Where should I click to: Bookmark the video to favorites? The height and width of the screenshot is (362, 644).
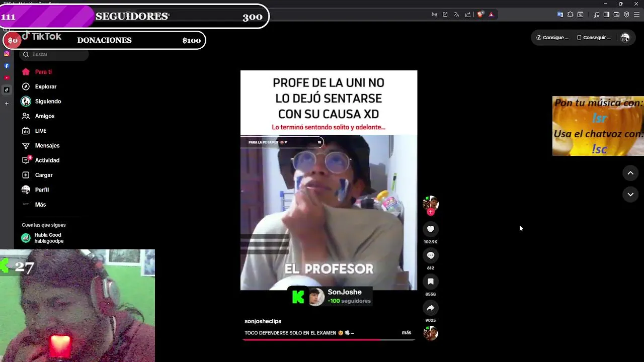(x=431, y=282)
